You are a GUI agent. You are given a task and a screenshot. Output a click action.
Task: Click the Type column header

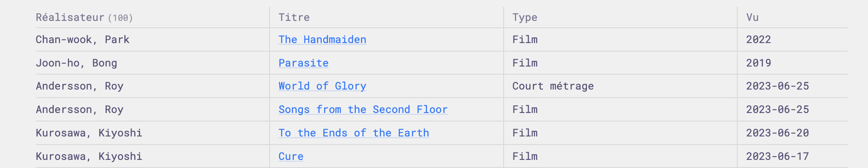tap(525, 17)
